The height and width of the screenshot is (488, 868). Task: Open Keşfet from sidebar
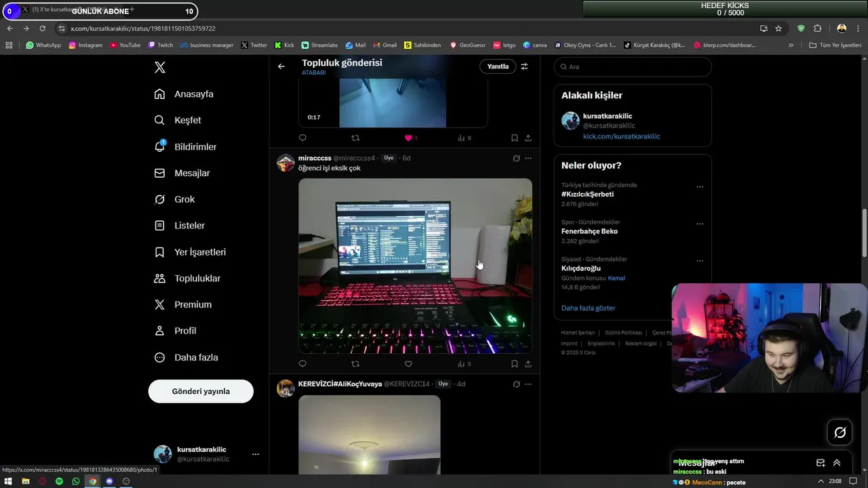tap(178, 120)
